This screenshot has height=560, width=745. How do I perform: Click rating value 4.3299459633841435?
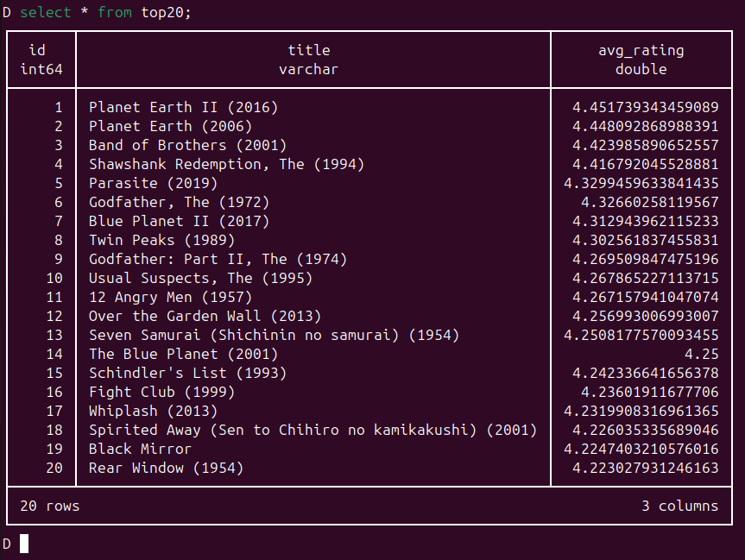[641, 183]
